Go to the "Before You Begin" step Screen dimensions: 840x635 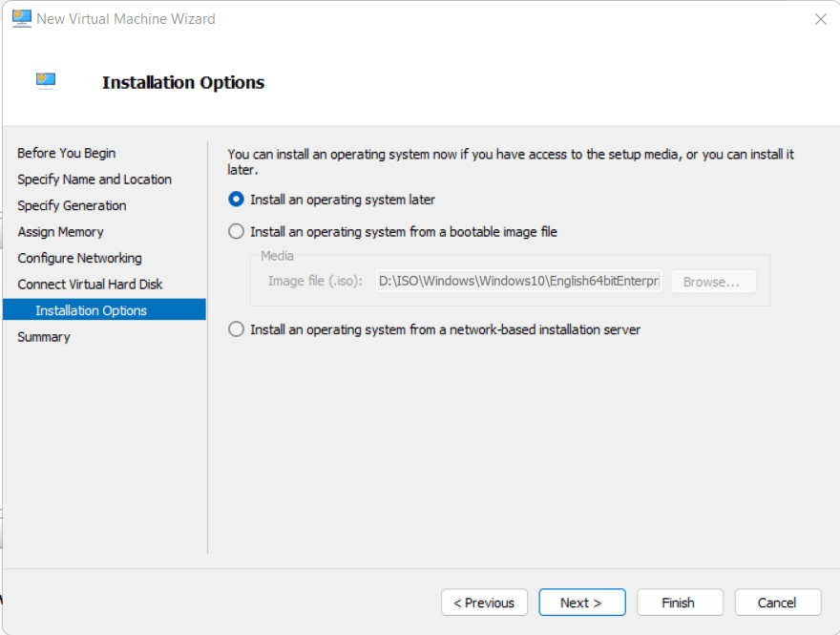(66, 153)
